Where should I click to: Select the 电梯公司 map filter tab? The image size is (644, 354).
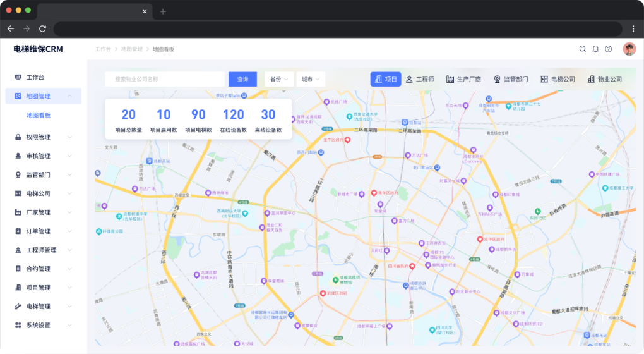(558, 79)
